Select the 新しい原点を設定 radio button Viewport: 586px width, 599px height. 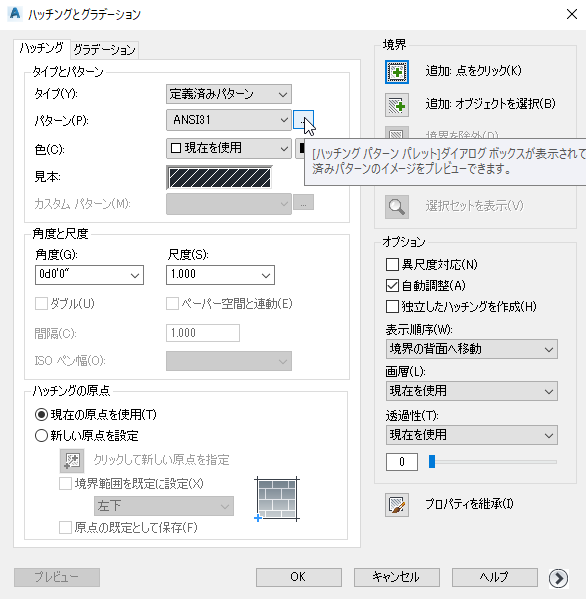(x=41, y=435)
